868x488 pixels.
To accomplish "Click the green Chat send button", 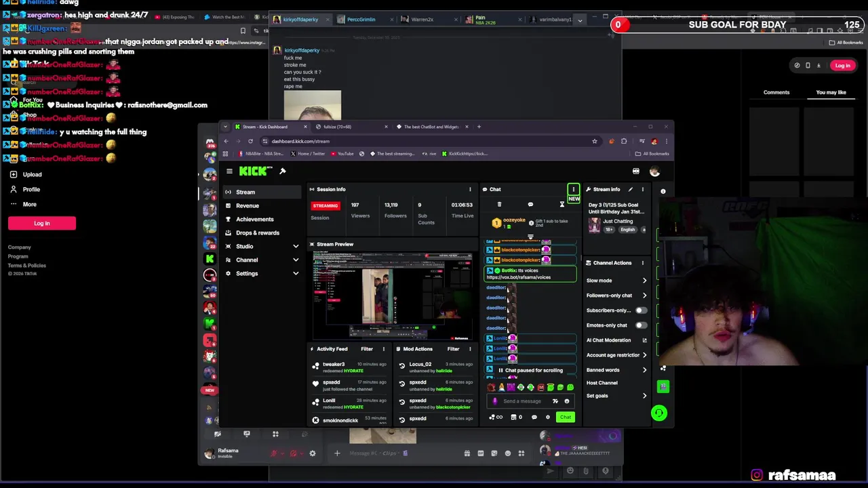I will click(x=566, y=418).
